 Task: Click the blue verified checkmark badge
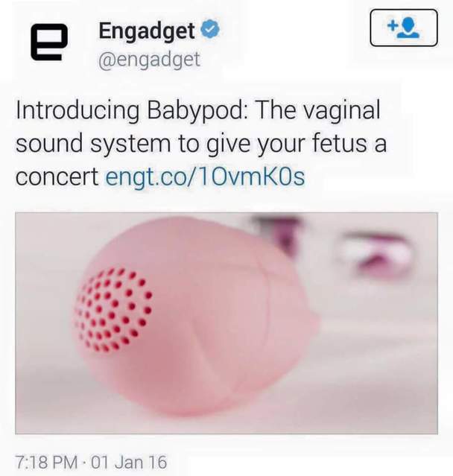click(210, 30)
